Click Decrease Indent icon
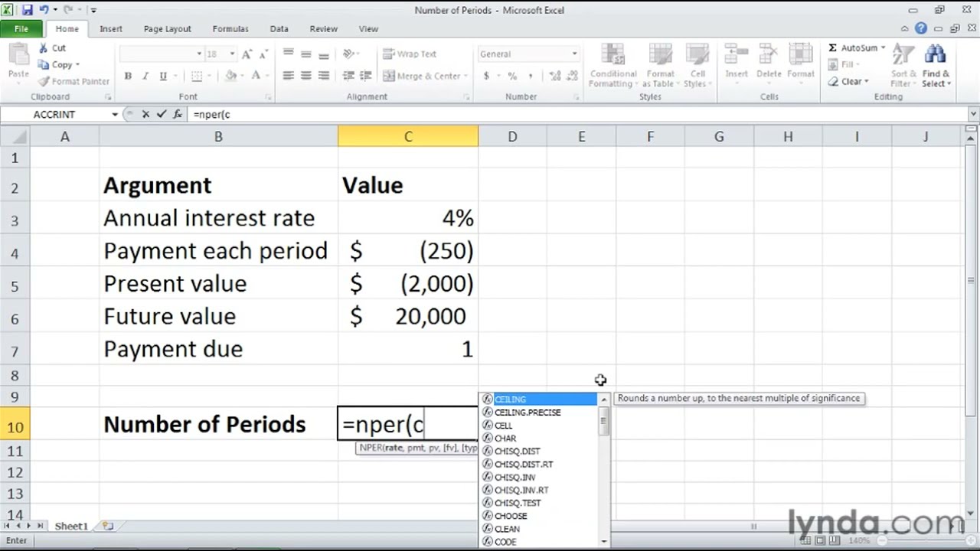Screen dimensions: 980x551 348,76
